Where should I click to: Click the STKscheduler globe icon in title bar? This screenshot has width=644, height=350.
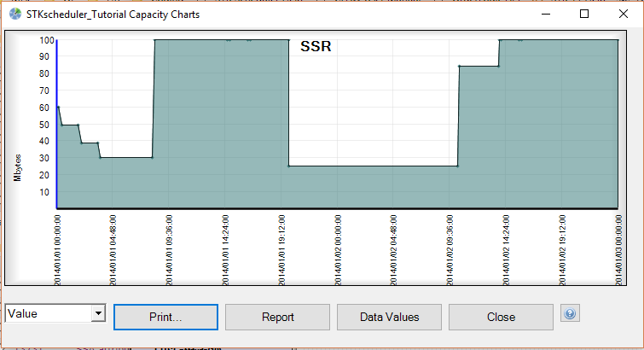(x=15, y=14)
